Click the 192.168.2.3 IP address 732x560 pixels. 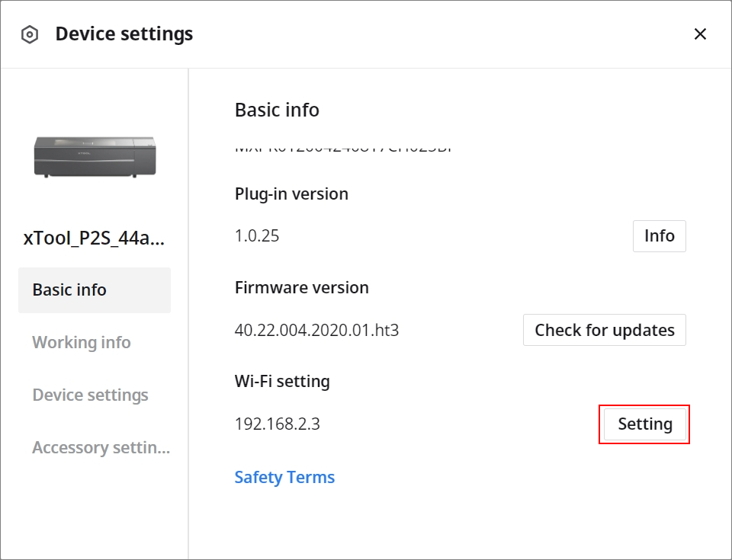click(278, 424)
